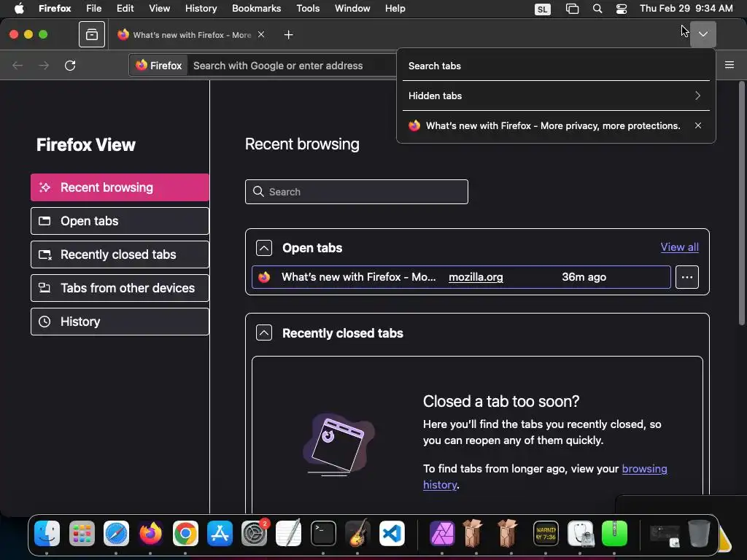Open the View menu
This screenshot has height=560, width=747.
(159, 9)
